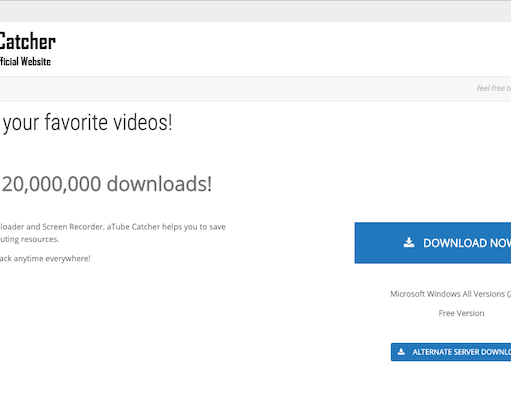Click the ALTERNATE SERVER download arrow icon

401,352
